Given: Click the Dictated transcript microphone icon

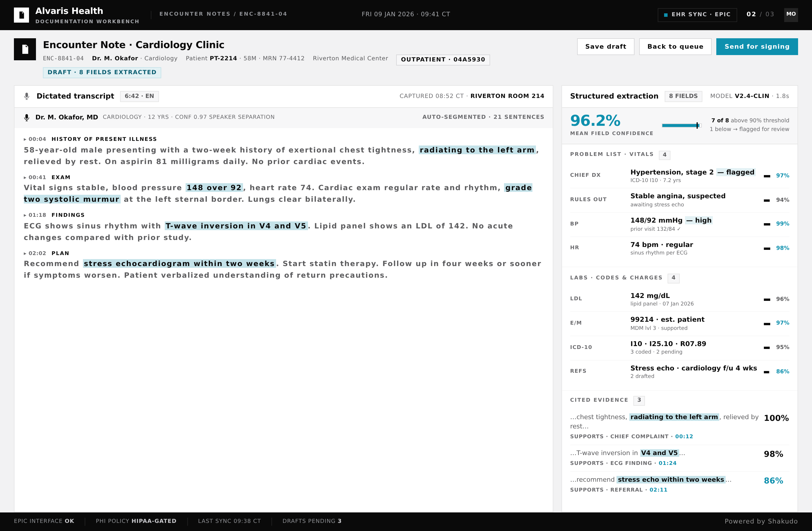Looking at the screenshot, I should [27, 96].
